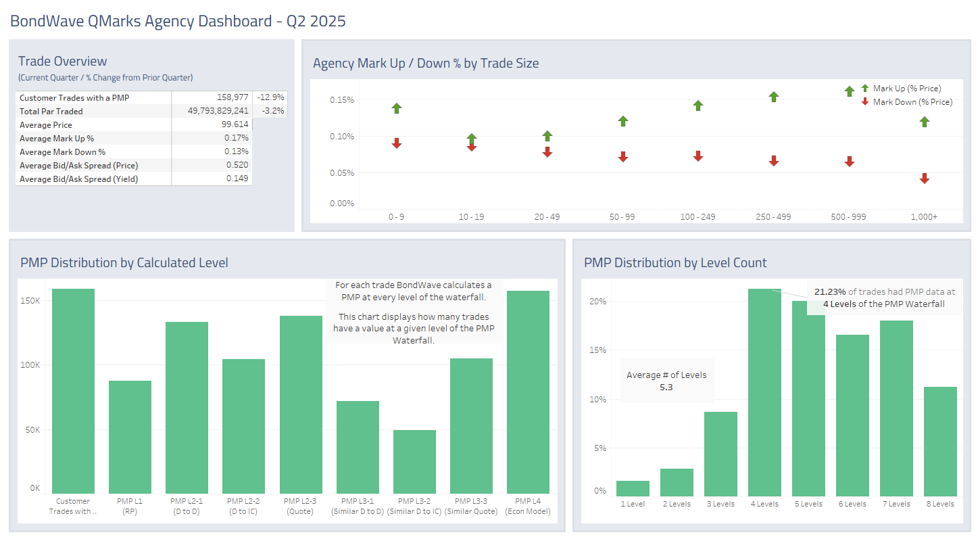Viewport: 980px width, 541px height.
Task: Select the PMP L1 (RP) bar
Action: 130,437
